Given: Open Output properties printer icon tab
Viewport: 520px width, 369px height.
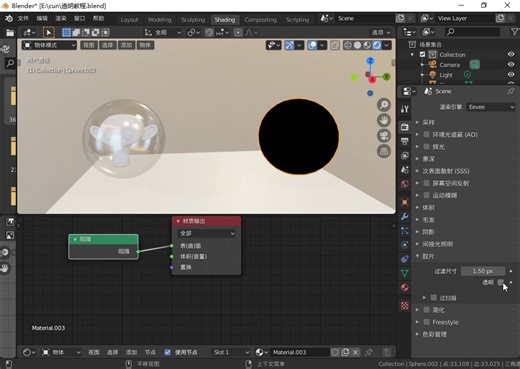Looking at the screenshot, I should pos(405,141).
